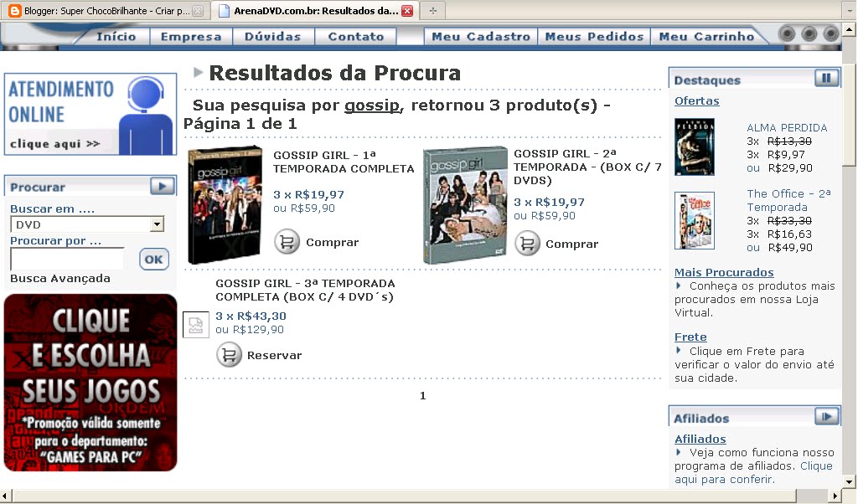858x504 pixels.
Task: Click The Office cover thumbnail
Action: 695,220
